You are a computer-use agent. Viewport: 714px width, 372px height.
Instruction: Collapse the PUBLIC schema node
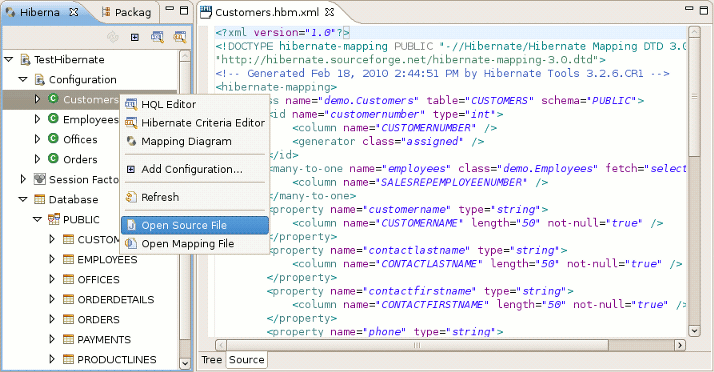(x=37, y=219)
